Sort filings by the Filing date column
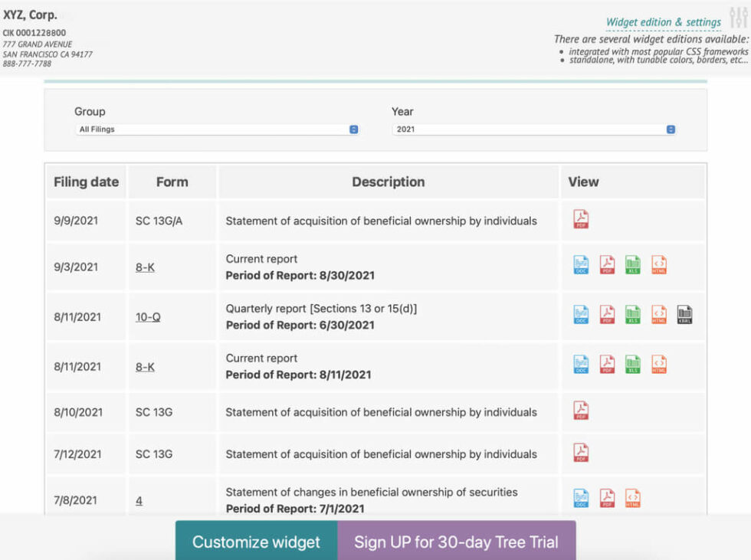This screenshot has height=560, width=751. 85,182
